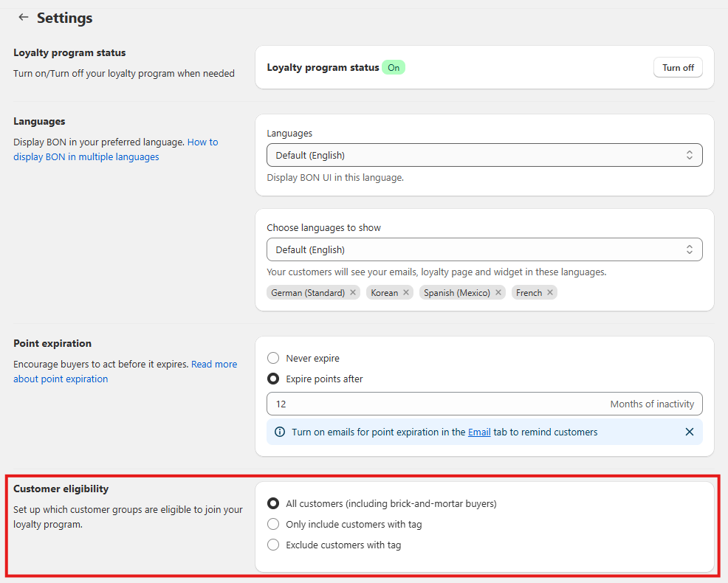The width and height of the screenshot is (728, 583).
Task: Expand the Choose languages to show dropdown
Action: [484, 250]
